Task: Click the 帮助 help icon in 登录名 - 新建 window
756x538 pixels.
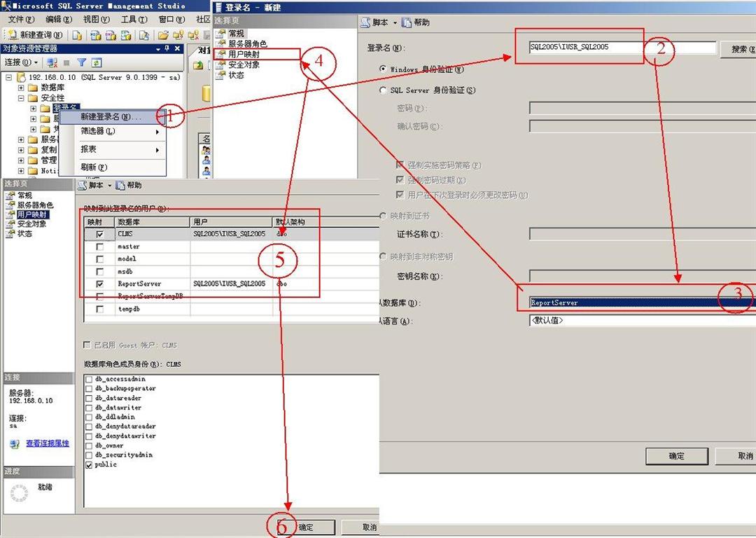Action: tap(407, 22)
